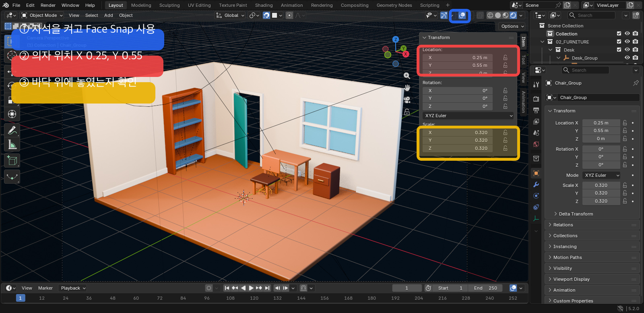This screenshot has height=313, width=644.
Task: Expand the Delta Transform panel
Action: pos(576,214)
